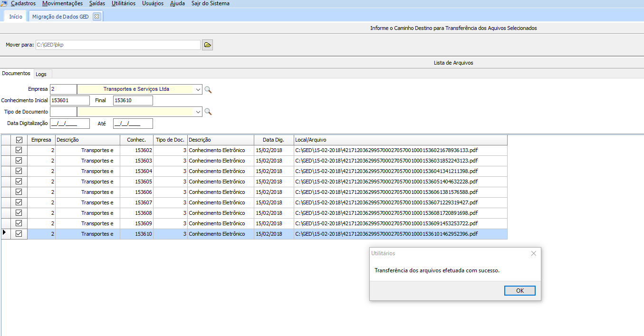Click the magnifier search icon next to Empresa
Screen dimensions: 644x336
point(208,89)
